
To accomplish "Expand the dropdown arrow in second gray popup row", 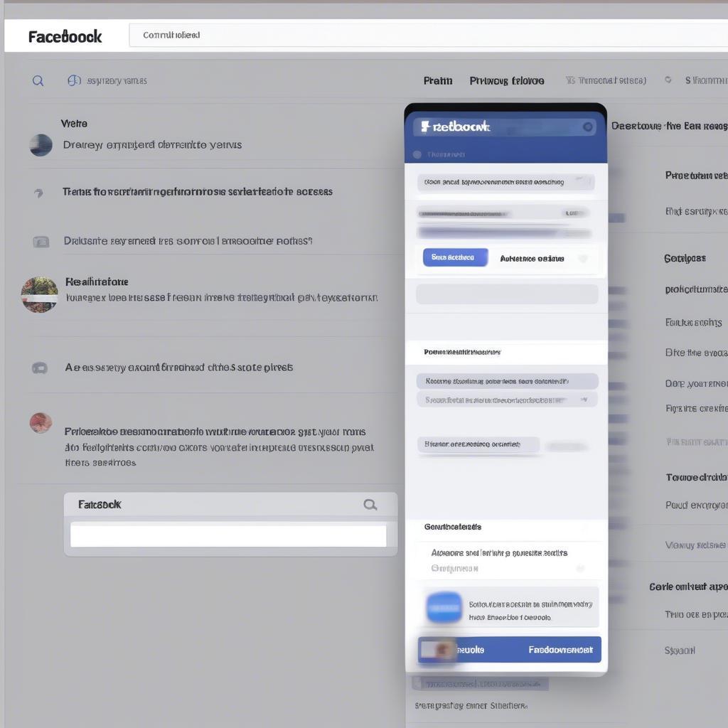I will pyautogui.click(x=584, y=400).
